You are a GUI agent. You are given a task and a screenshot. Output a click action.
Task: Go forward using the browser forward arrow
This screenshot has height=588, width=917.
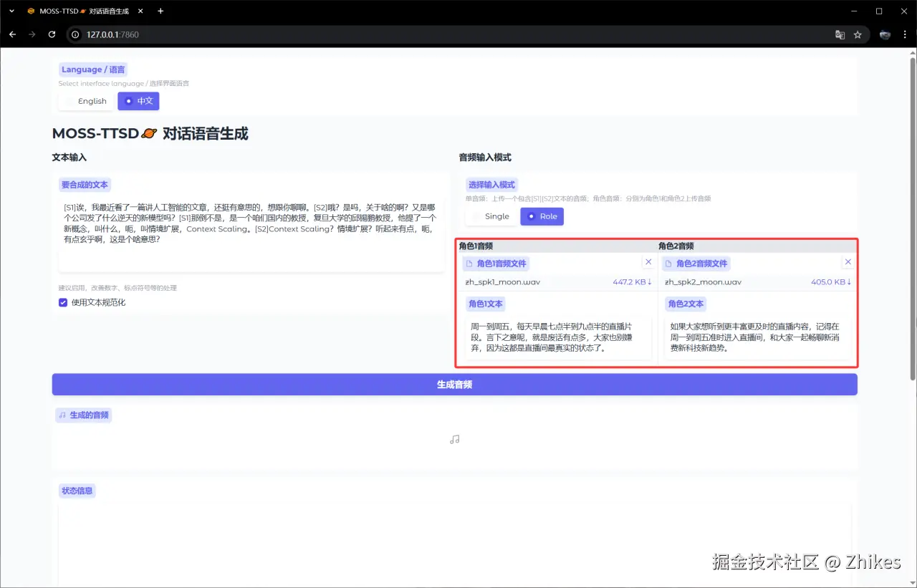point(32,34)
